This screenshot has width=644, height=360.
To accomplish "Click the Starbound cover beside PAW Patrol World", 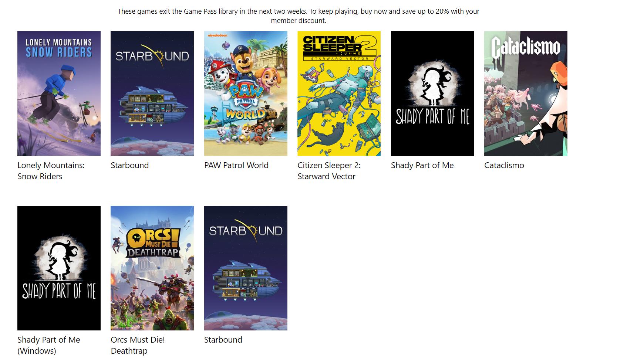I will tap(152, 93).
